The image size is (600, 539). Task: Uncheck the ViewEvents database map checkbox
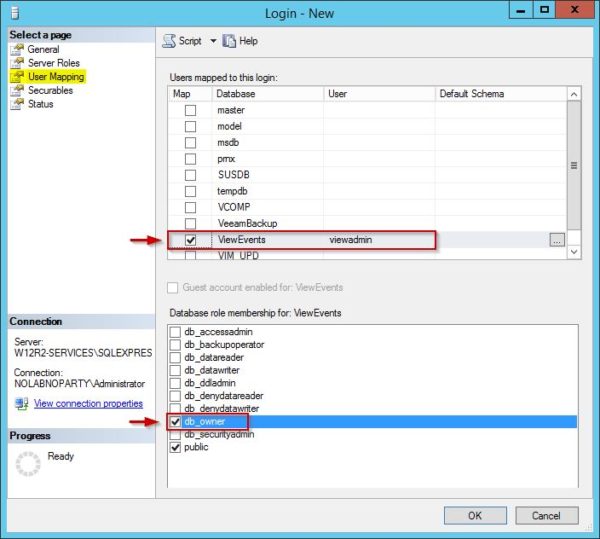click(190, 241)
